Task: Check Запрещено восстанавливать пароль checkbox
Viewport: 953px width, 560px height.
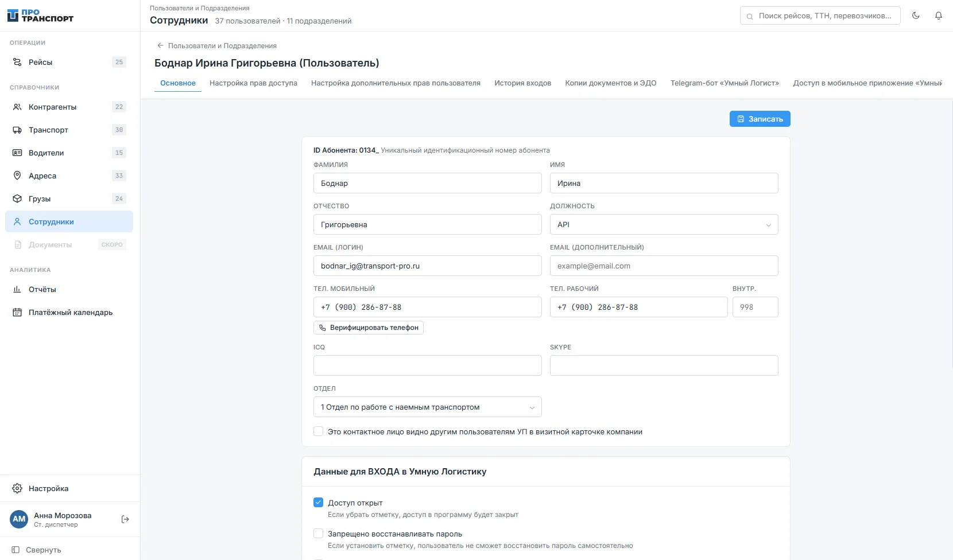Action: (318, 534)
